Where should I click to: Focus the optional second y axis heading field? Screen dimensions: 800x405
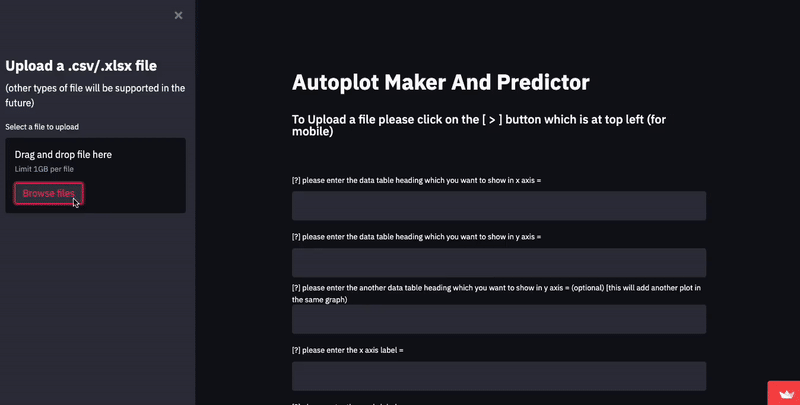point(499,319)
